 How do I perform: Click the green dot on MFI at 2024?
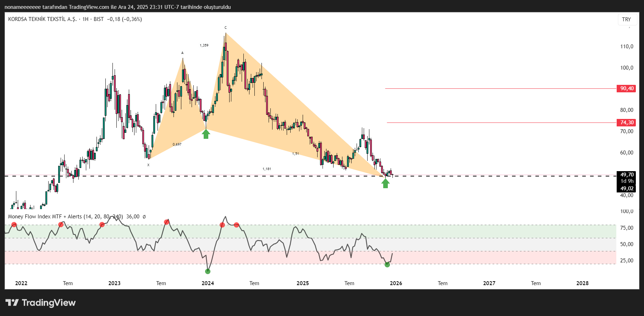(x=208, y=271)
